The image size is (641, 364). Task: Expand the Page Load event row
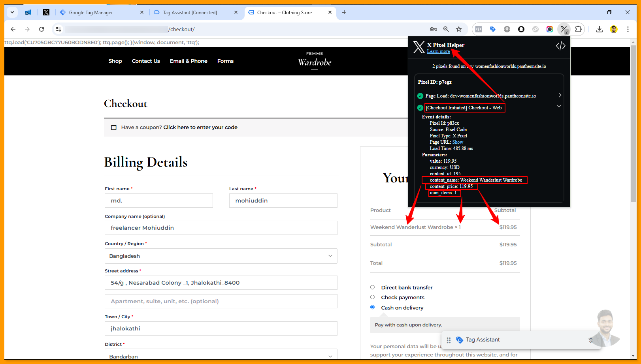(x=560, y=96)
